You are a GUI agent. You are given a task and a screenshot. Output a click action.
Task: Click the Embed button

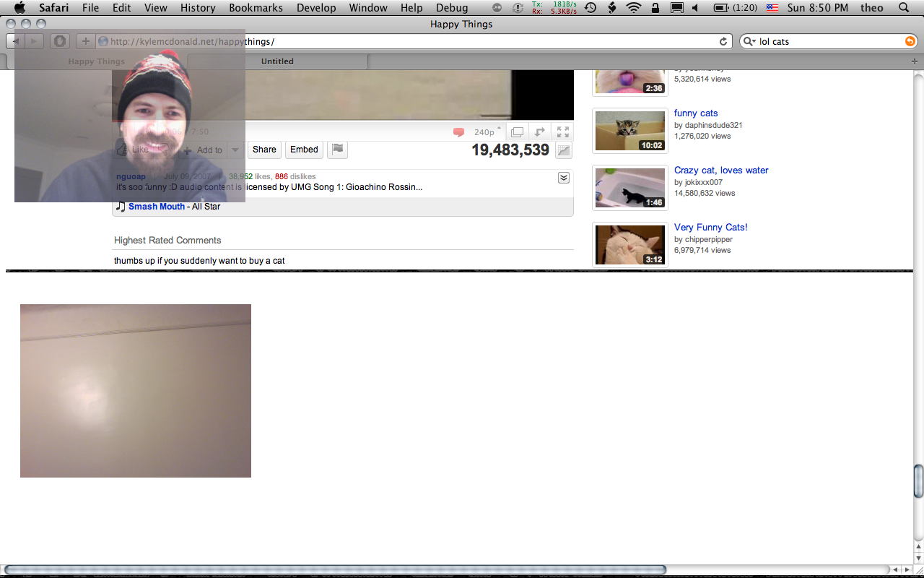[x=304, y=150]
